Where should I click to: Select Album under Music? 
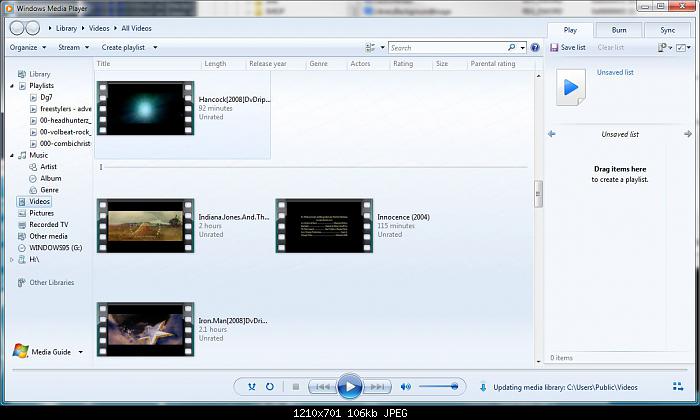tap(50, 179)
